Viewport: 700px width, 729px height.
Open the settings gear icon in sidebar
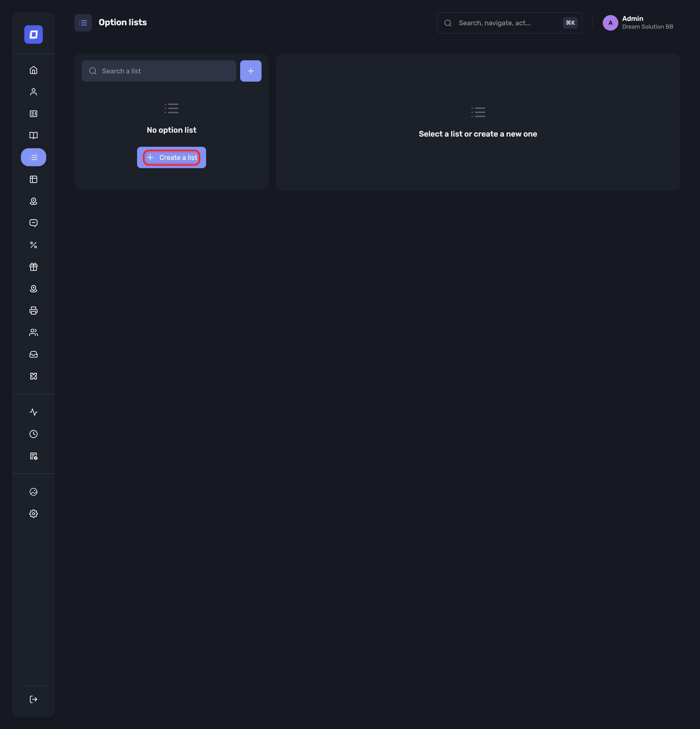34,514
